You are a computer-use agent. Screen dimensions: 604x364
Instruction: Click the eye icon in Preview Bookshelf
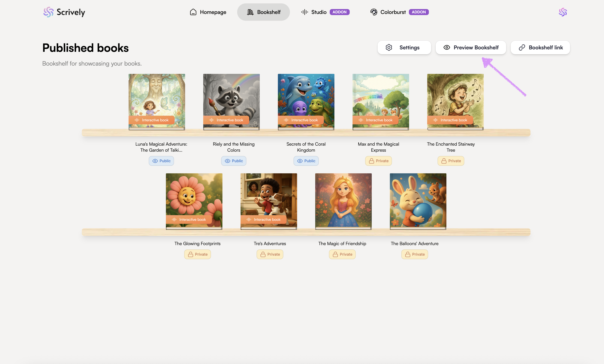click(x=447, y=47)
